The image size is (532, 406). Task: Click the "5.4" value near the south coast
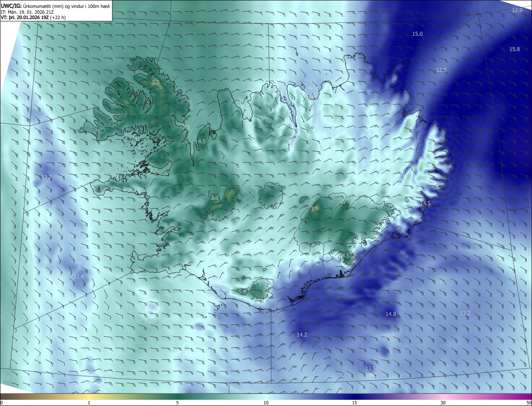[x=242, y=292]
